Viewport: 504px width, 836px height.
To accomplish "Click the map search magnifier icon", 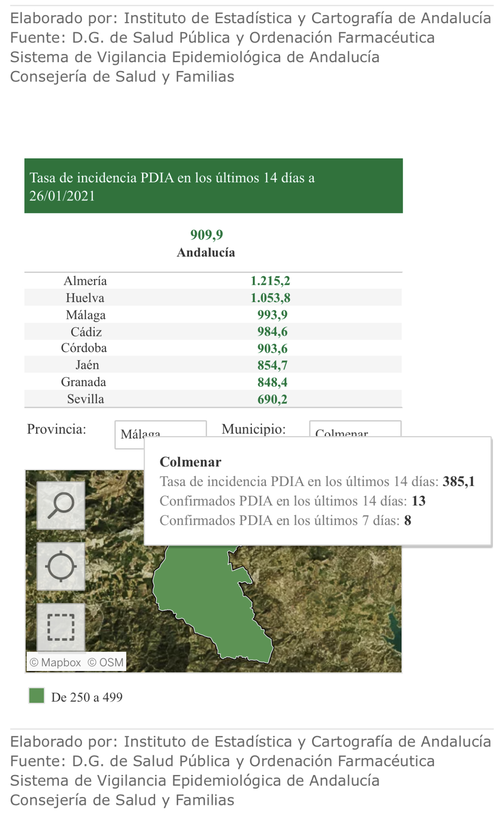I will [x=61, y=506].
